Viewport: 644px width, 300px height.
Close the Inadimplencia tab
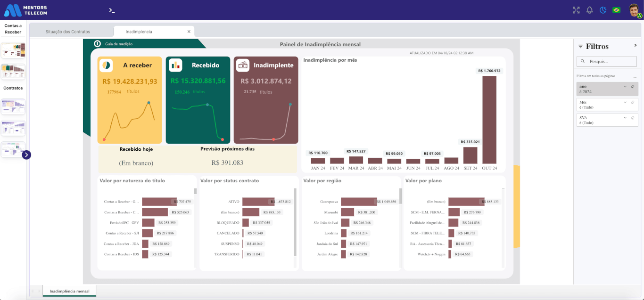(x=189, y=32)
